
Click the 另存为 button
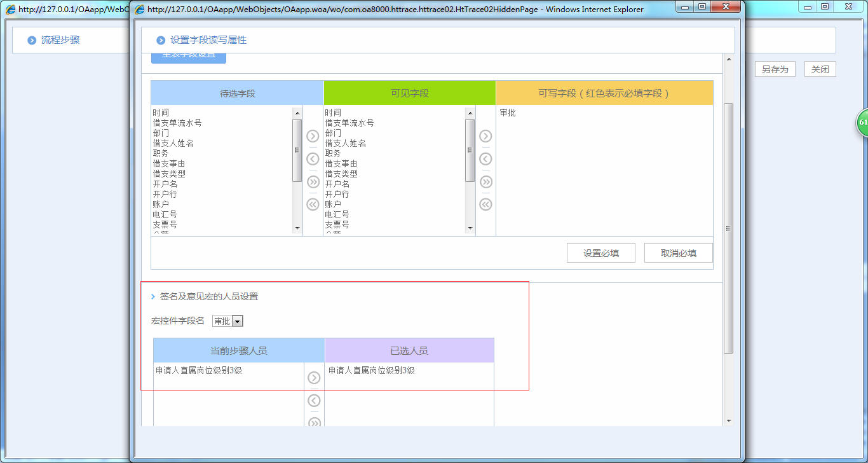(775, 69)
